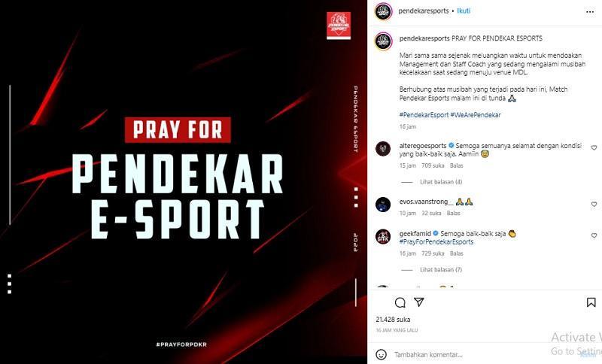
Task: Like the evos.vaanstrong comment with the heart
Action: pyautogui.click(x=594, y=205)
